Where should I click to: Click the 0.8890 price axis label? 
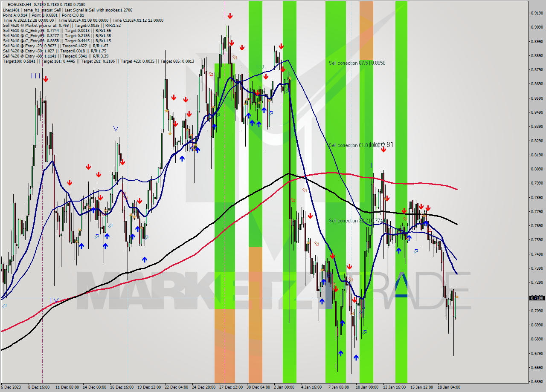click(537, 56)
